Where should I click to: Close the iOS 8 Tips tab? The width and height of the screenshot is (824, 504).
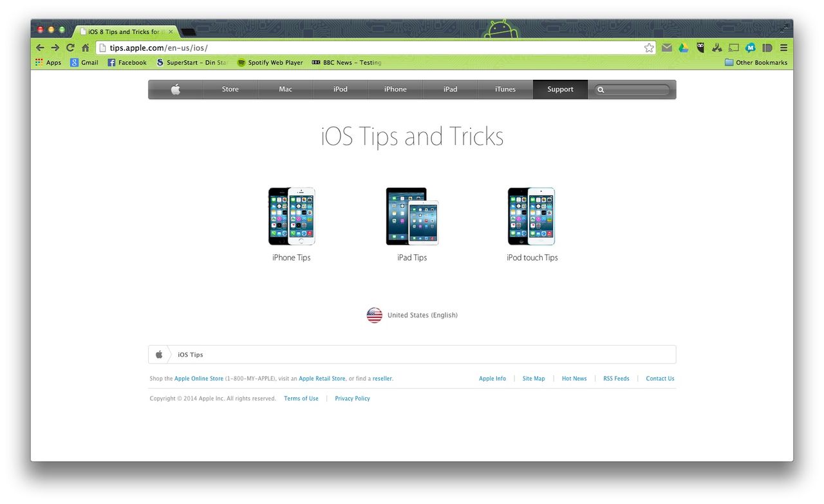(171, 32)
